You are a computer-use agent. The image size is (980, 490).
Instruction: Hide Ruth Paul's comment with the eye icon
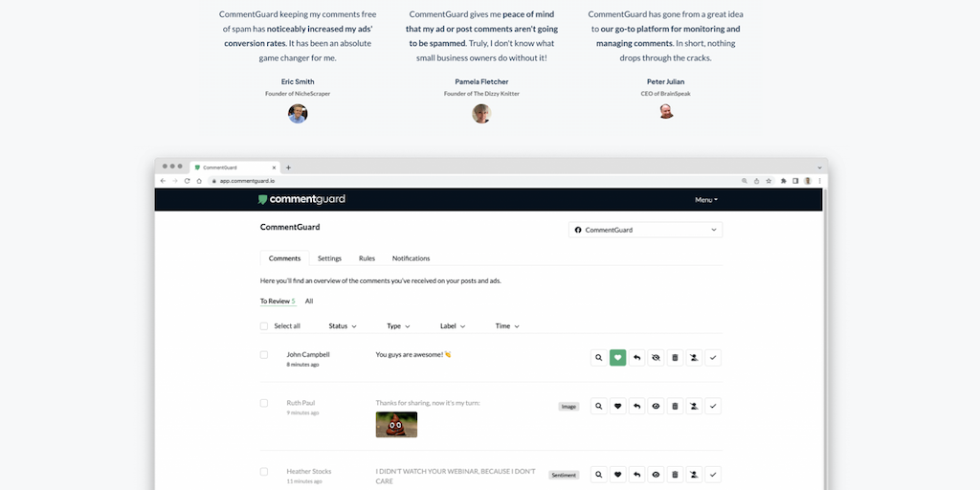[656, 406]
